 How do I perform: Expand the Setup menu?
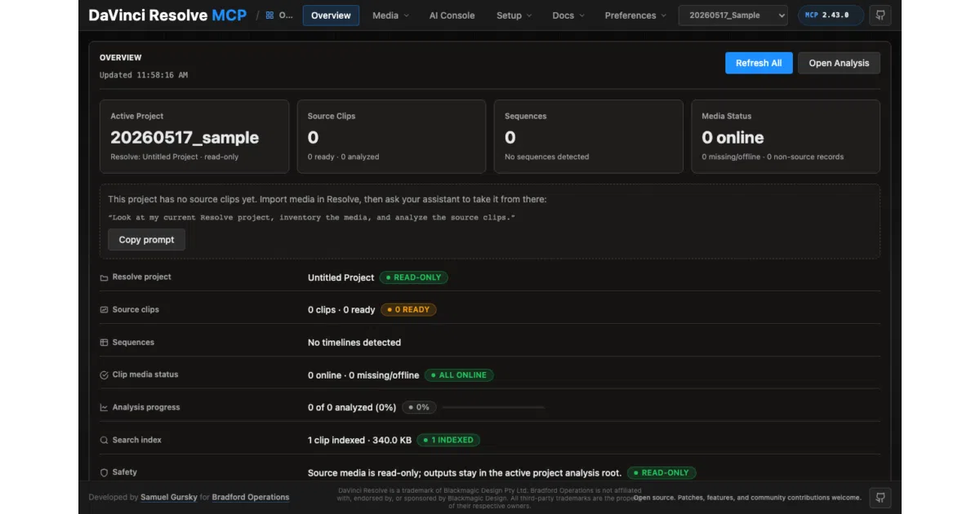click(514, 16)
